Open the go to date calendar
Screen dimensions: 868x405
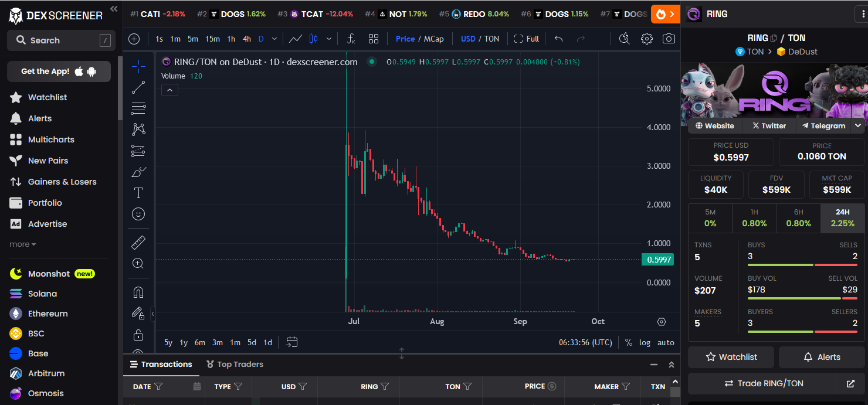click(292, 342)
